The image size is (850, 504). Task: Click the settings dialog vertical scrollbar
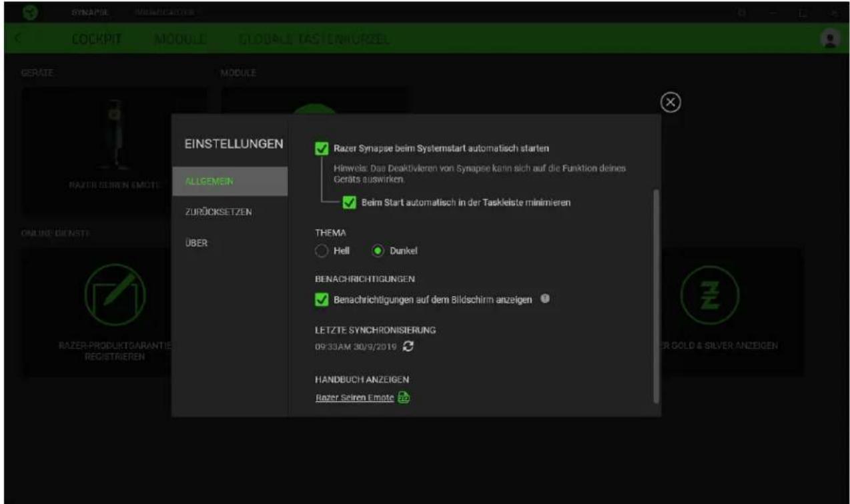click(656, 295)
